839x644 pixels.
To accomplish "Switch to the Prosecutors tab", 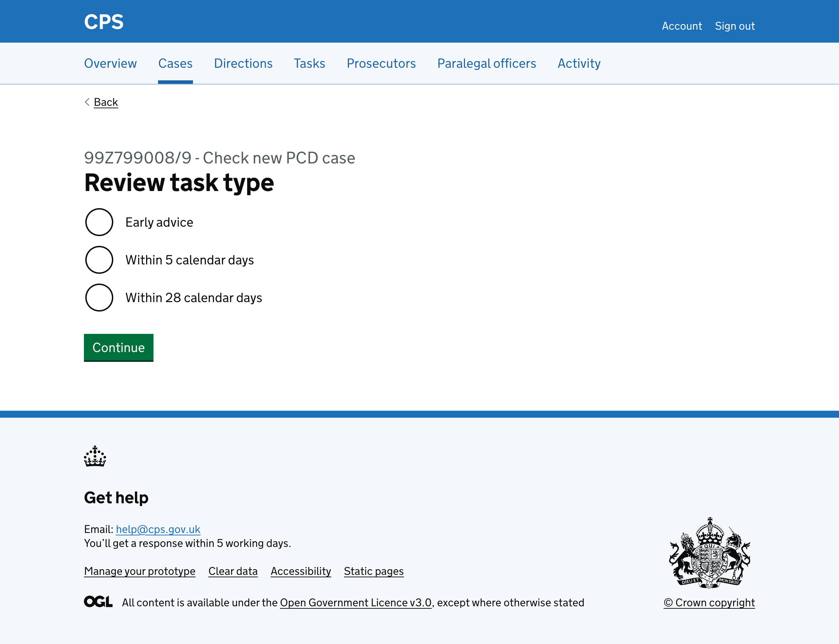I will (x=381, y=63).
